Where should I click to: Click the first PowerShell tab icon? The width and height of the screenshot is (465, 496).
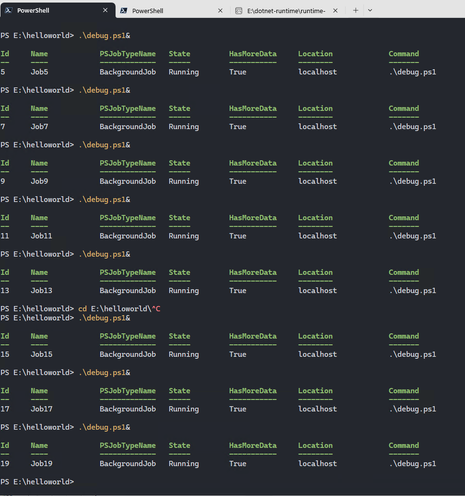coord(8,10)
